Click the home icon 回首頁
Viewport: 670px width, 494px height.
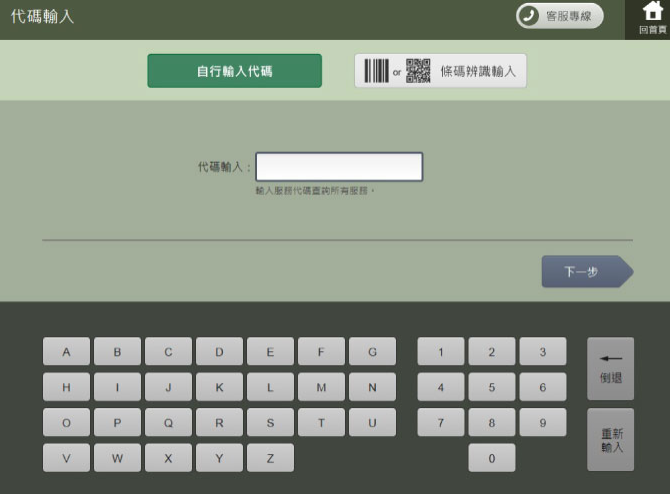651,18
